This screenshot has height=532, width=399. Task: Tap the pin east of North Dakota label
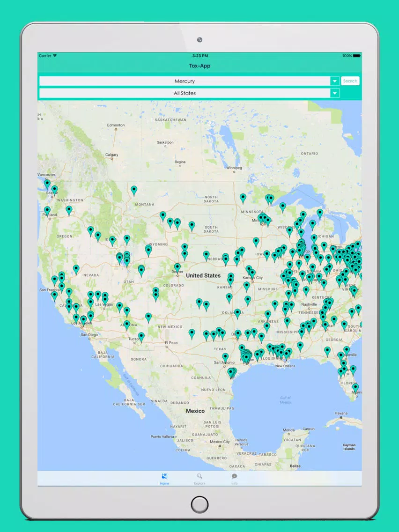coord(243,198)
